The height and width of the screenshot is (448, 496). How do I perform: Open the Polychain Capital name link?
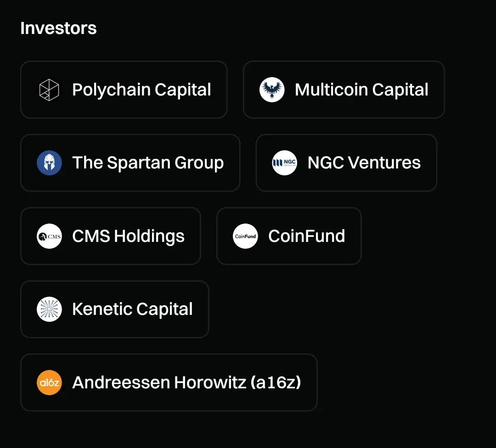coord(141,90)
